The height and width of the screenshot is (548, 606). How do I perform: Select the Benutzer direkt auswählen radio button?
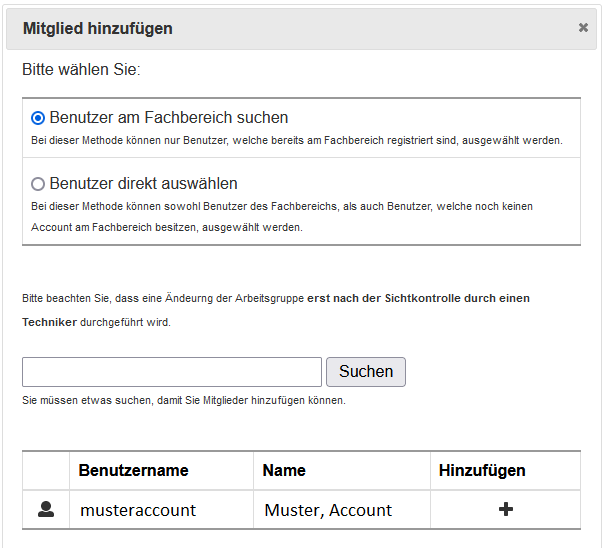pos(39,184)
